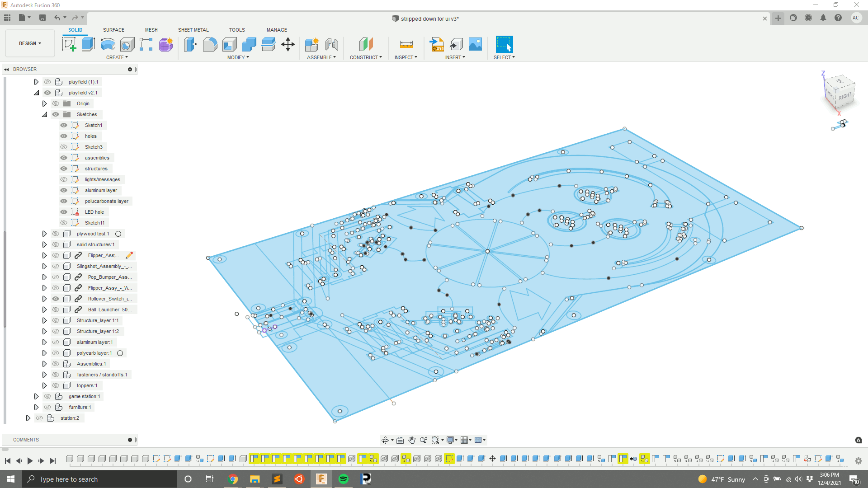
Task: Expand the plywood test:1 tree node
Action: 44,234
